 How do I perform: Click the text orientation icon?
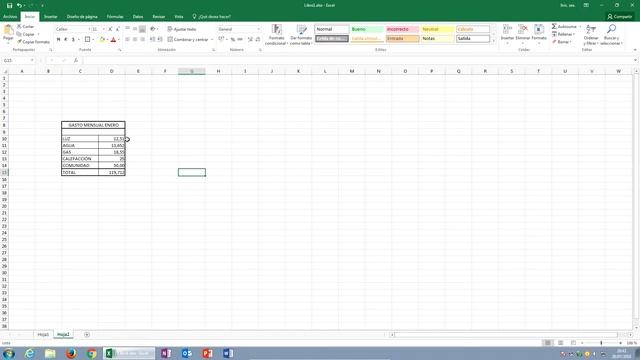pyautogui.click(x=153, y=29)
